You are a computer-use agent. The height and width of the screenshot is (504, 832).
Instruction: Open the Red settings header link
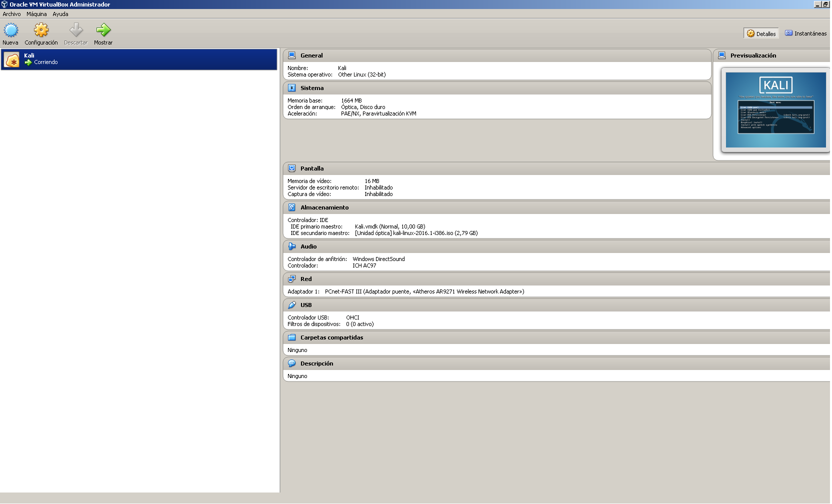(306, 279)
